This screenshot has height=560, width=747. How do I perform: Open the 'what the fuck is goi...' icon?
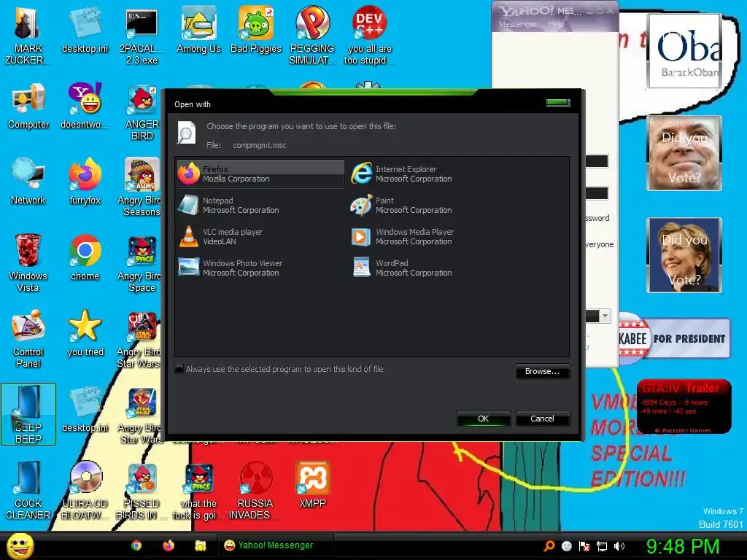click(x=198, y=490)
